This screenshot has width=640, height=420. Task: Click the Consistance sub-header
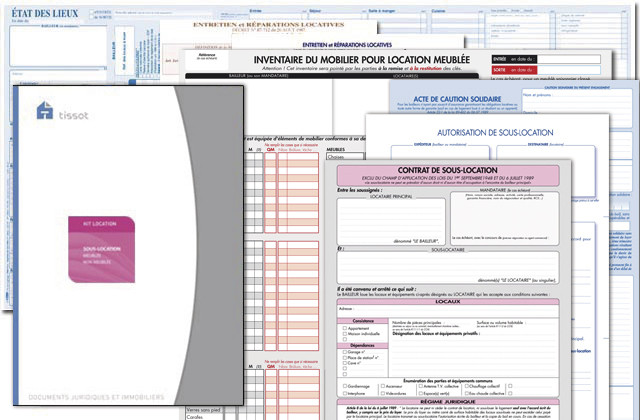363,321
